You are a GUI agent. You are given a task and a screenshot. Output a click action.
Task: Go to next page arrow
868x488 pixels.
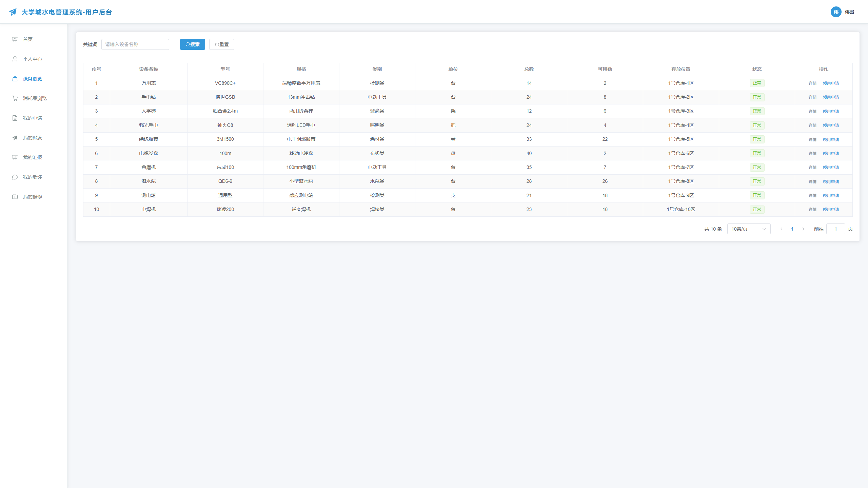(803, 229)
